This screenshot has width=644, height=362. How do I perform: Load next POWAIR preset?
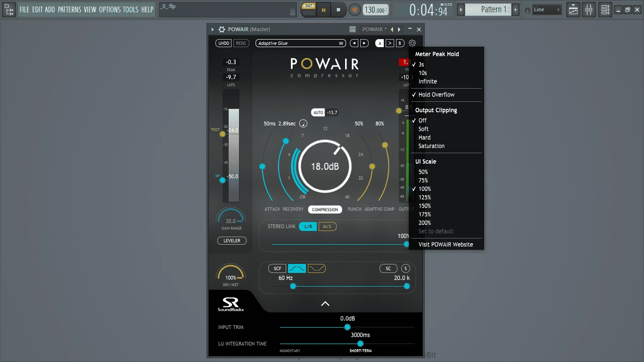(x=364, y=43)
